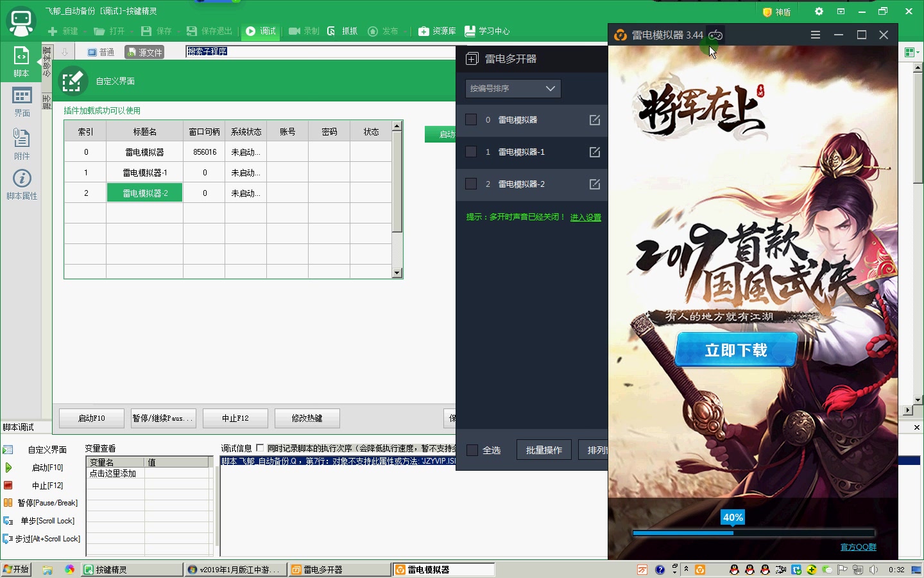Open the 学习中心 learning center
This screenshot has height=578, width=924.
tap(487, 31)
